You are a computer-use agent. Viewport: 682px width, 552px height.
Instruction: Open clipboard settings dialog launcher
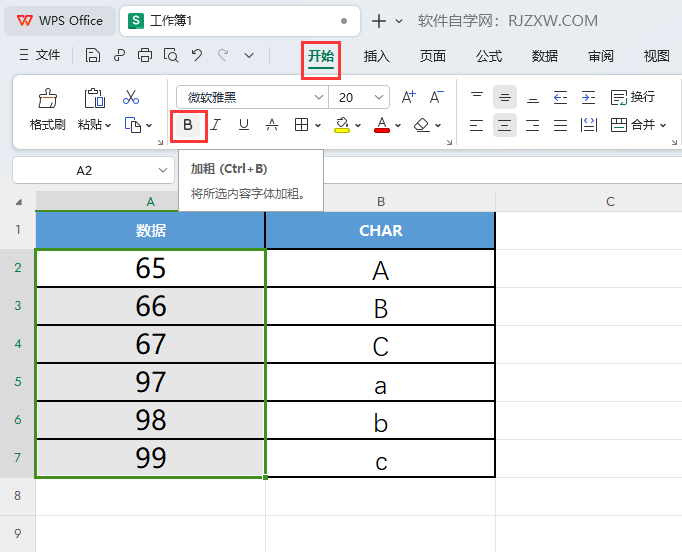(160, 142)
